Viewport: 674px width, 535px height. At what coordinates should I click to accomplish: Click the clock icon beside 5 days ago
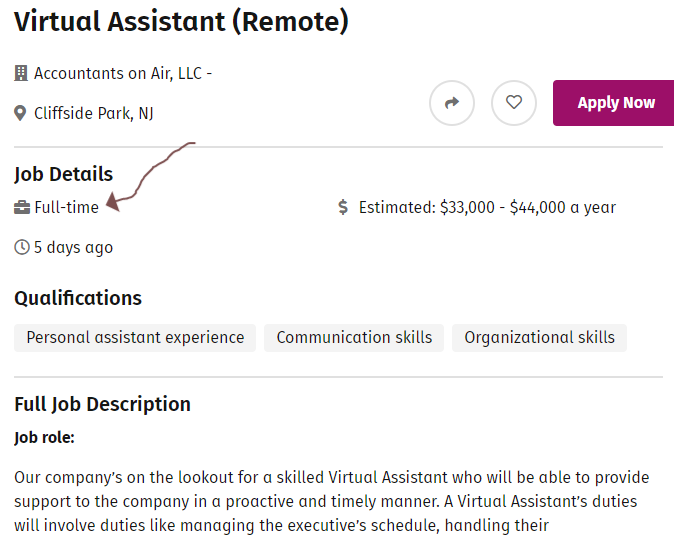pyautogui.click(x=22, y=247)
